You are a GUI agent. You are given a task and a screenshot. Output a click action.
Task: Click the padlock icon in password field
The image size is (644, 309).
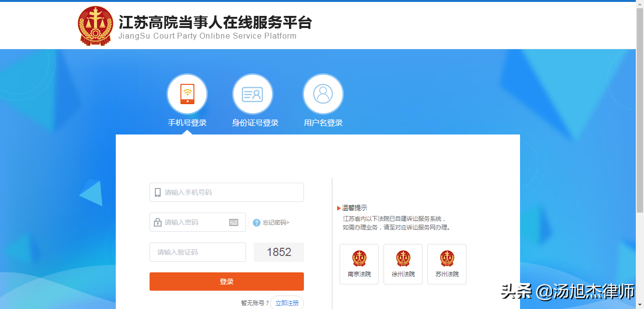[157, 222]
